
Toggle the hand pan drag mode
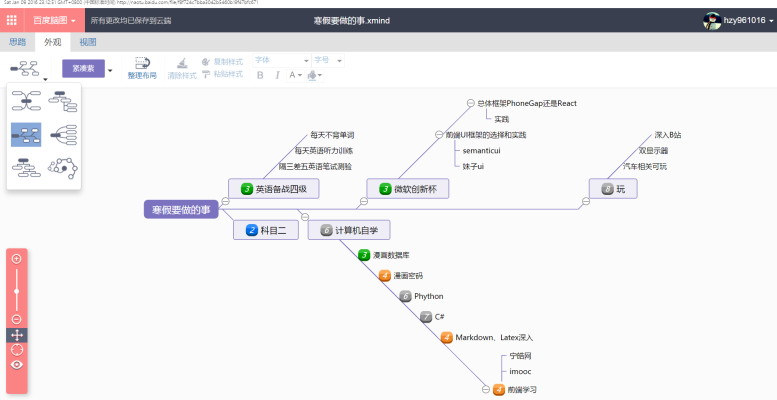(x=17, y=335)
